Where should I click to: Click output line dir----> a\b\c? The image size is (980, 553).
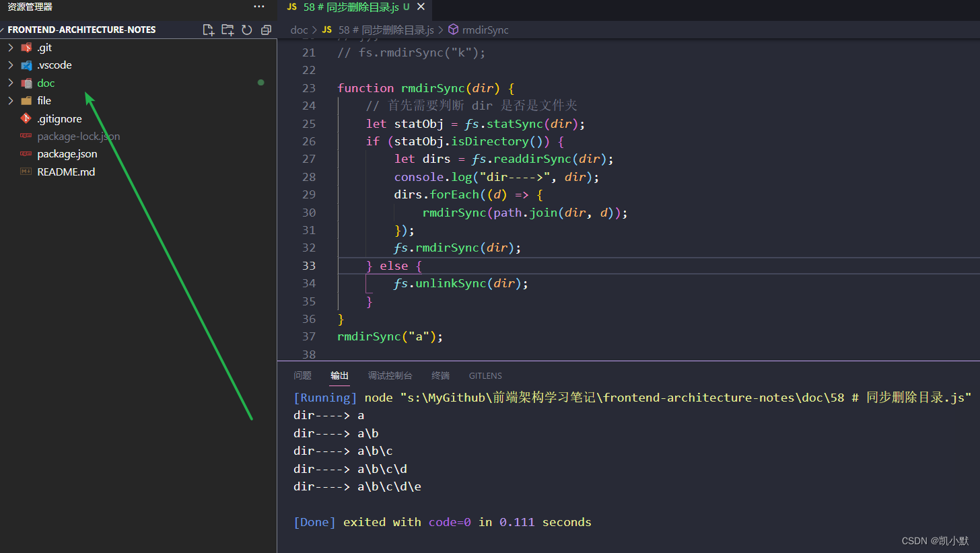click(343, 451)
